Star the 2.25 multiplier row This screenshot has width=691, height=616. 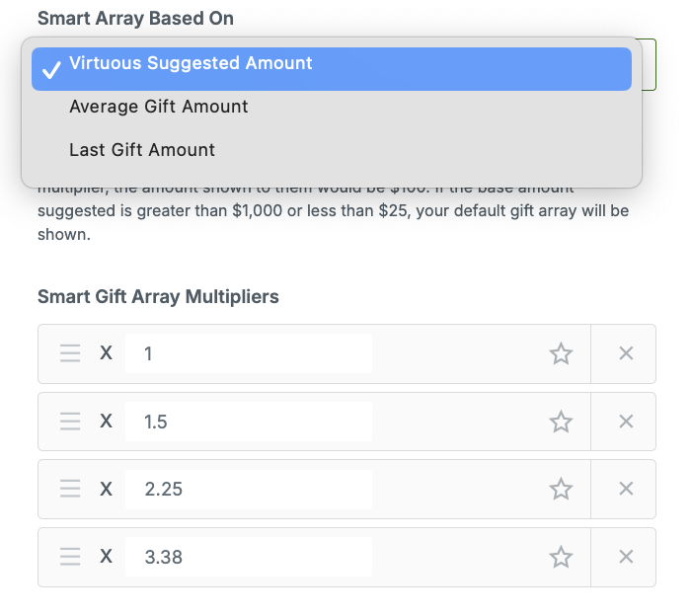point(561,489)
